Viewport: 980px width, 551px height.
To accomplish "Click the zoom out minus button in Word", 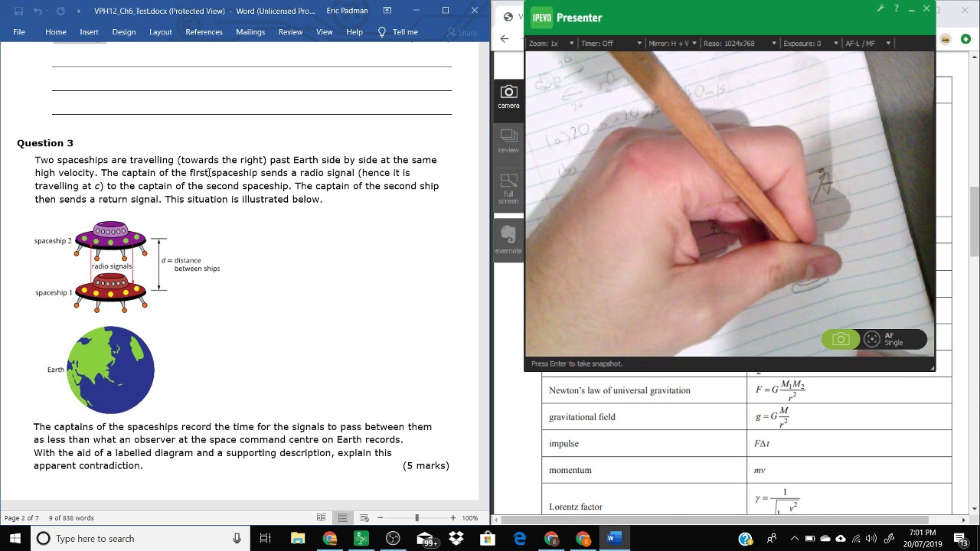I will coord(380,518).
